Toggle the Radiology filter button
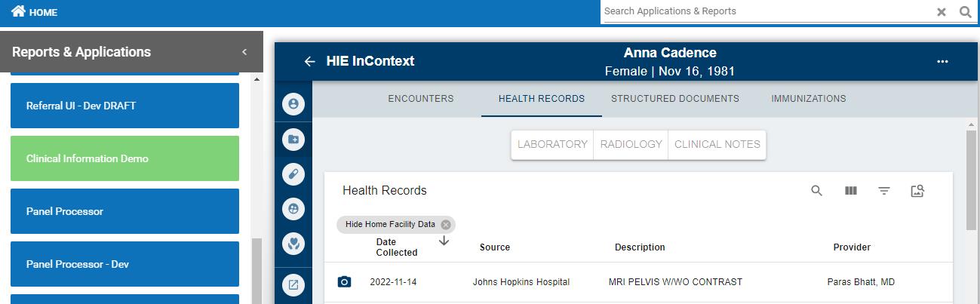This screenshot has width=980, height=304. (x=631, y=145)
